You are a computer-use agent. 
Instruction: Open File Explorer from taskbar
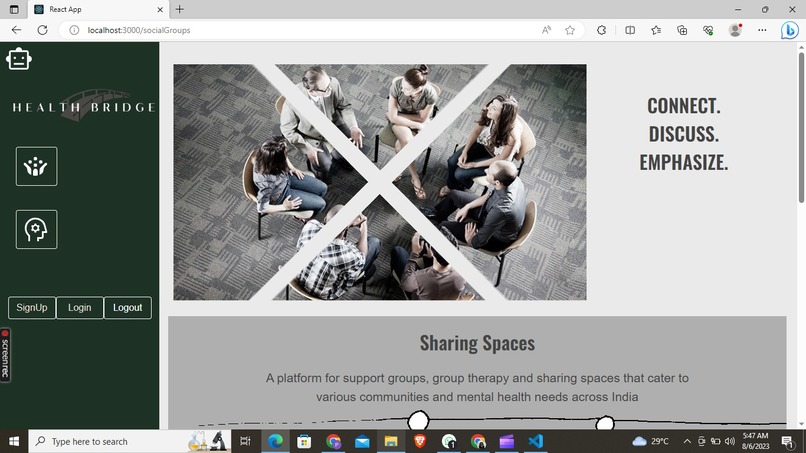(391, 441)
